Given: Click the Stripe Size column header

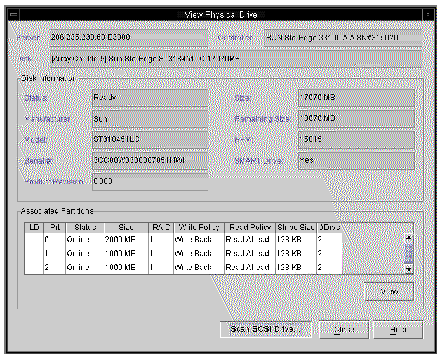Looking at the screenshot, I should coord(296,228).
